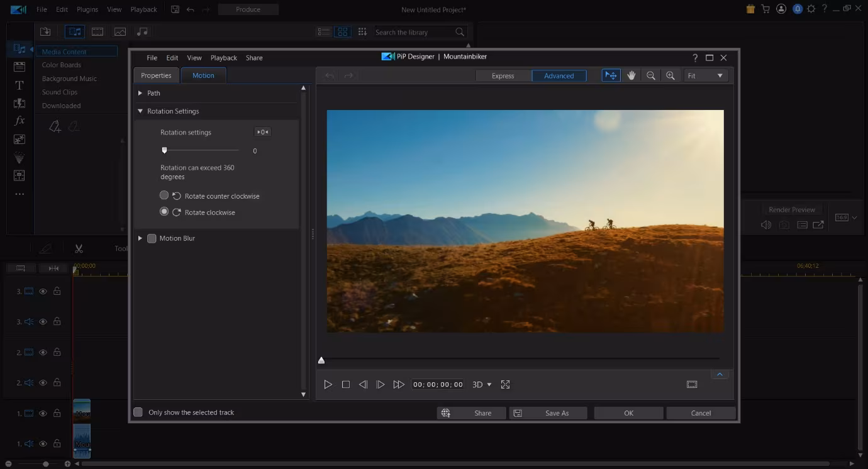Switch to the Properties tab
868x469 pixels.
click(156, 75)
